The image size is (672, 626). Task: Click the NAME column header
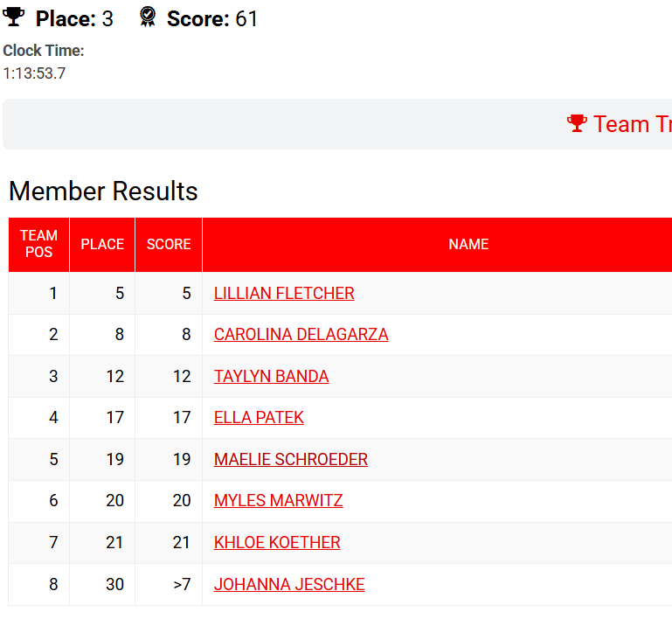coord(468,244)
